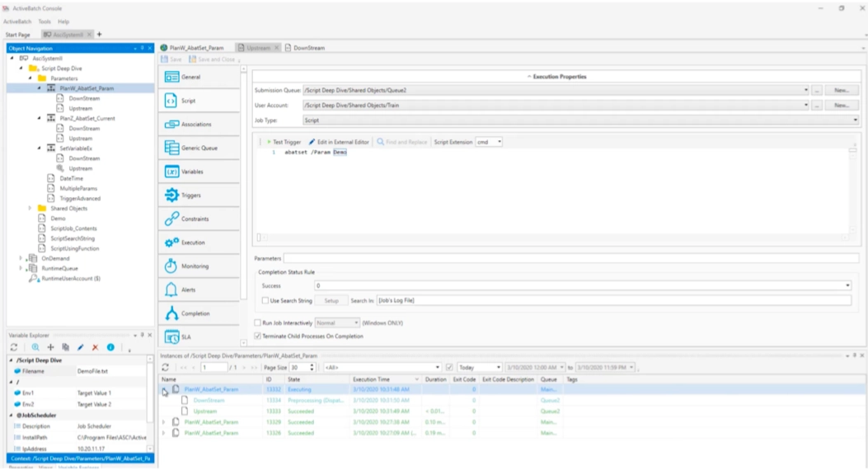Screen dimensions: 868x470
Task: Click the red delete icon in Variable Explorer
Action: pos(96,348)
